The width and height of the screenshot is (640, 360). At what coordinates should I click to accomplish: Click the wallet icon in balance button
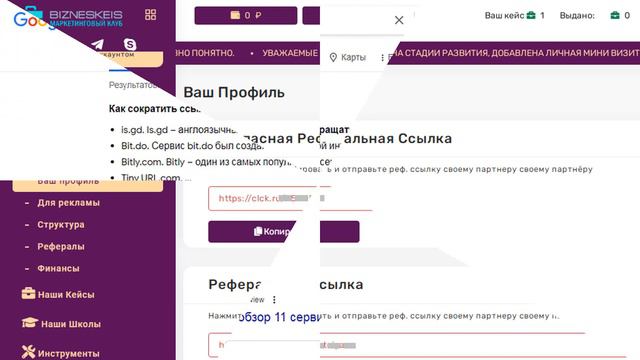tap(235, 15)
